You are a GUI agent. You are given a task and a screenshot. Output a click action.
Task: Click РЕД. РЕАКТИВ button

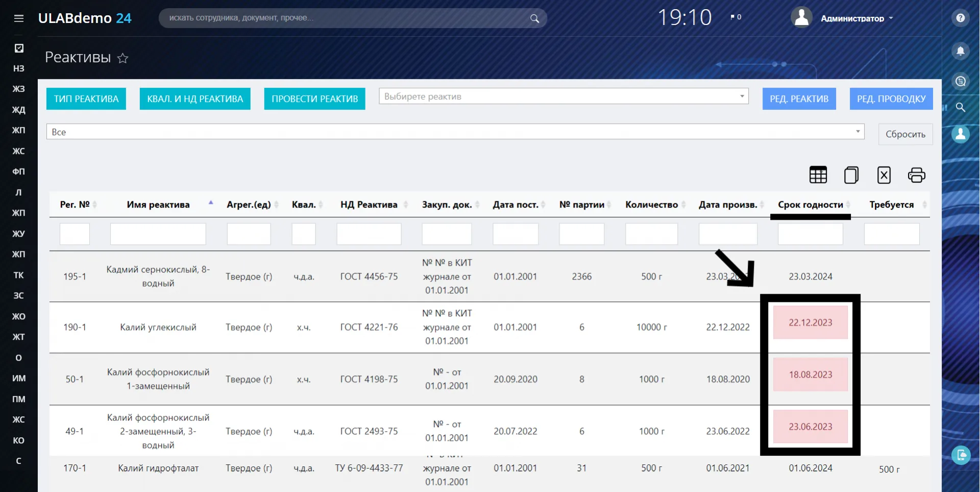pos(799,99)
